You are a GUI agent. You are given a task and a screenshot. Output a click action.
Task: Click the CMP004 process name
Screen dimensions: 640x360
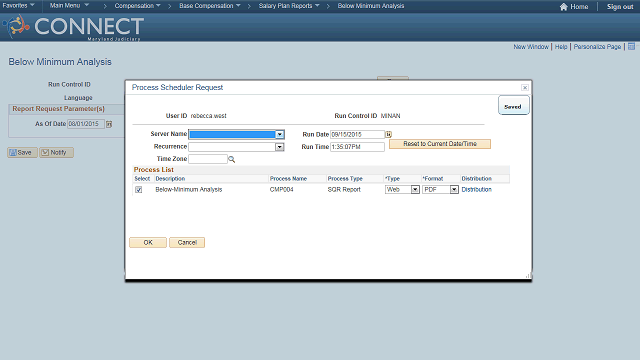pyautogui.click(x=282, y=190)
